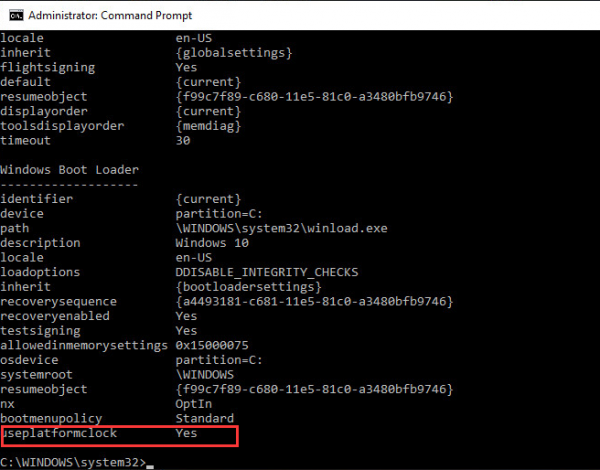600x470 pixels.
Task: Click the bootmenupolicy Standard value
Action: point(204,418)
